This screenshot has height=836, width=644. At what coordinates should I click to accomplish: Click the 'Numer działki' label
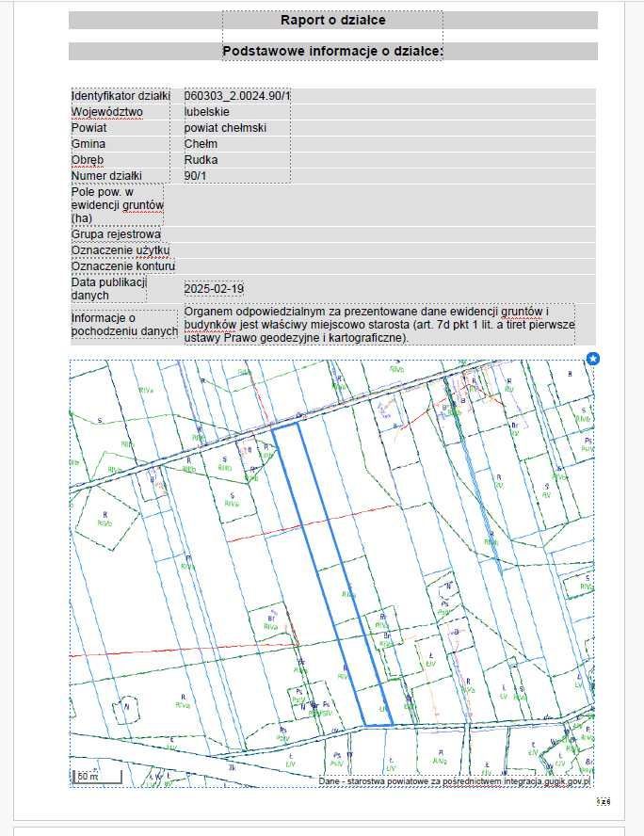[106, 176]
